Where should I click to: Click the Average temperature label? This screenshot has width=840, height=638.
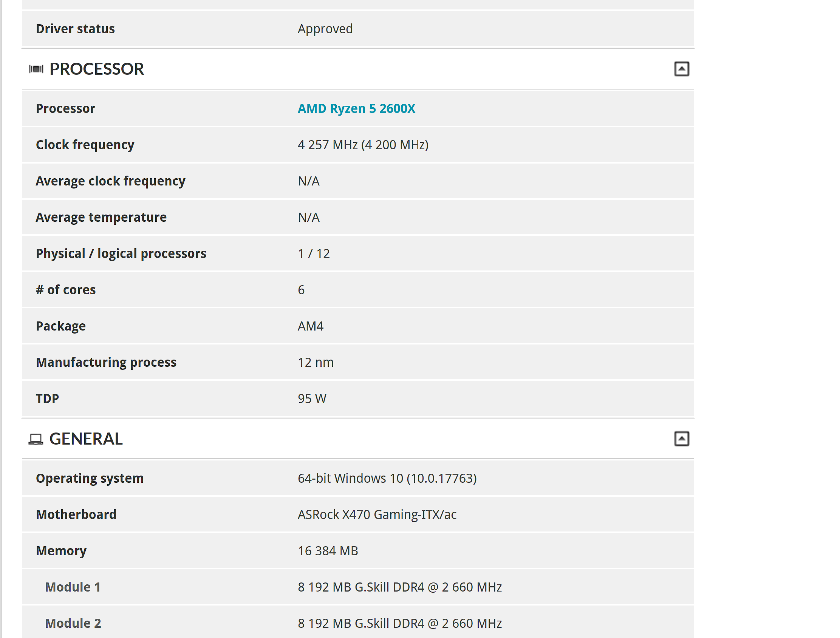101,217
